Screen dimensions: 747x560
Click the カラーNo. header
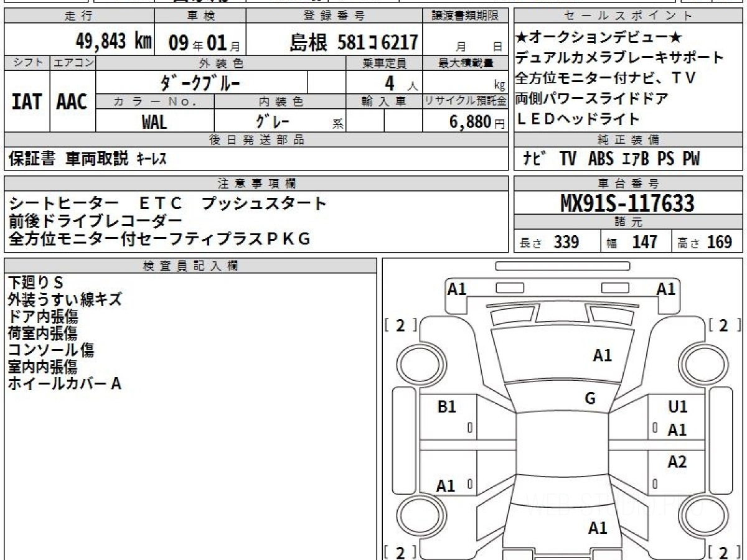[x=155, y=101]
